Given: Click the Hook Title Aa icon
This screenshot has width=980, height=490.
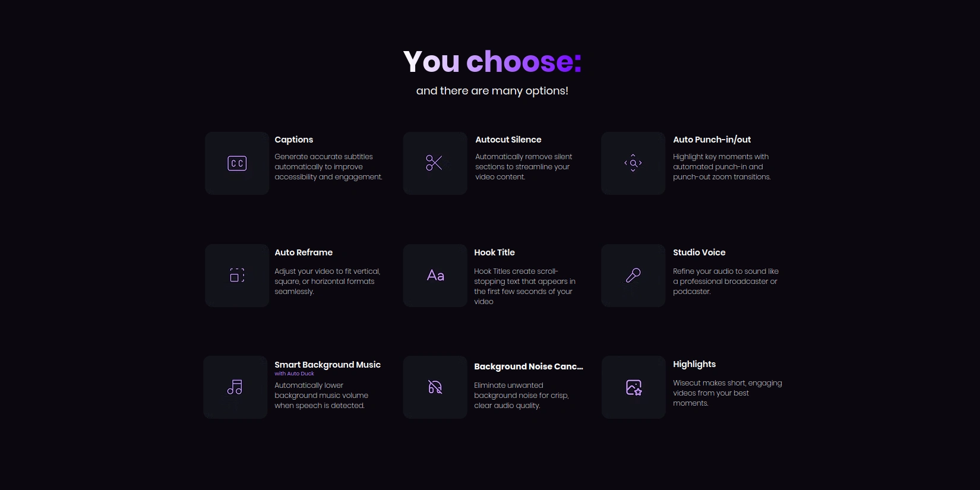Looking at the screenshot, I should [434, 275].
